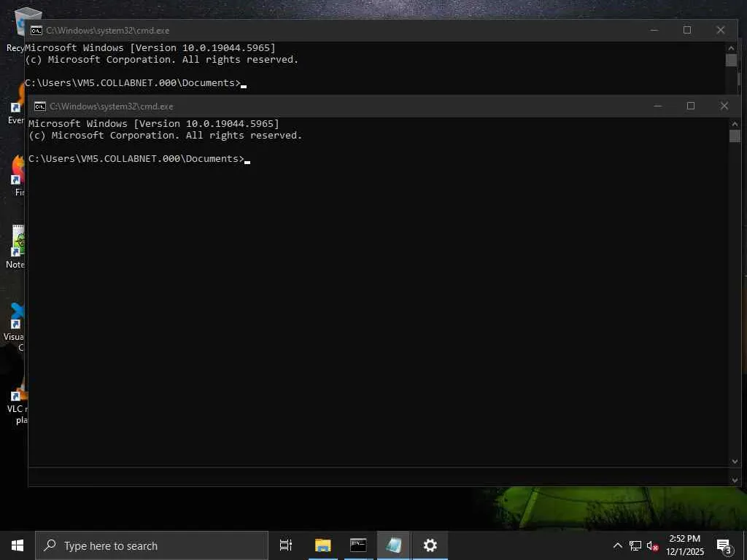Click the front cmd window system icon
Screen dimensions: 747x560
pos(40,106)
